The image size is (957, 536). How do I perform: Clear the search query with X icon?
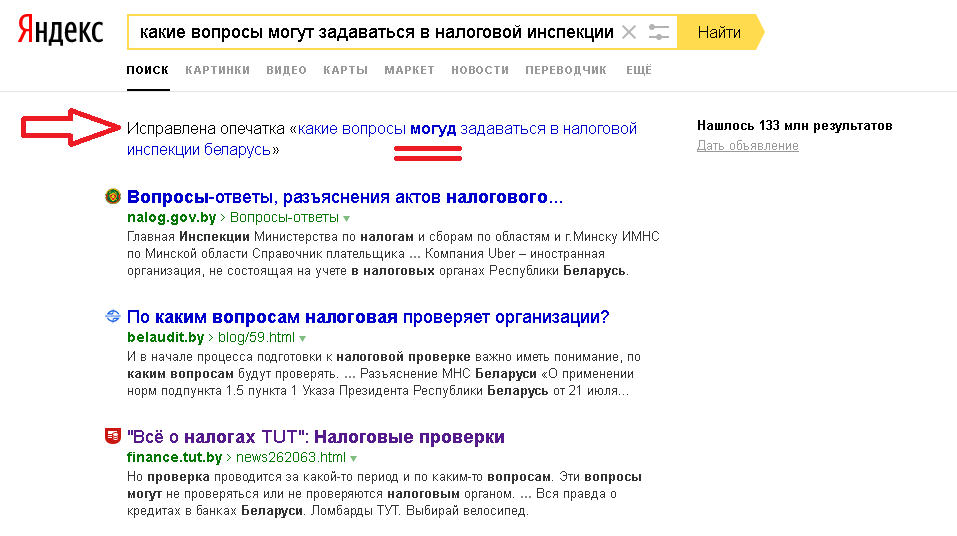(629, 32)
